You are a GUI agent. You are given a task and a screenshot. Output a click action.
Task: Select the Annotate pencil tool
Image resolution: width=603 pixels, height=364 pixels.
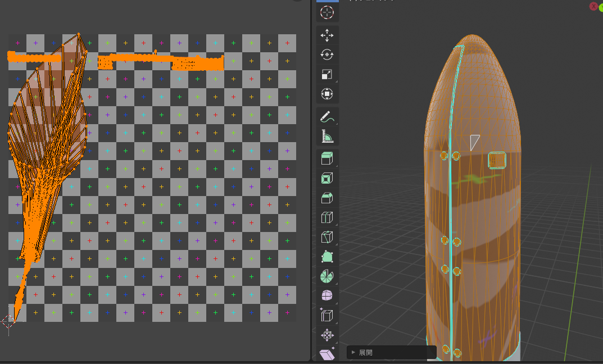point(327,116)
